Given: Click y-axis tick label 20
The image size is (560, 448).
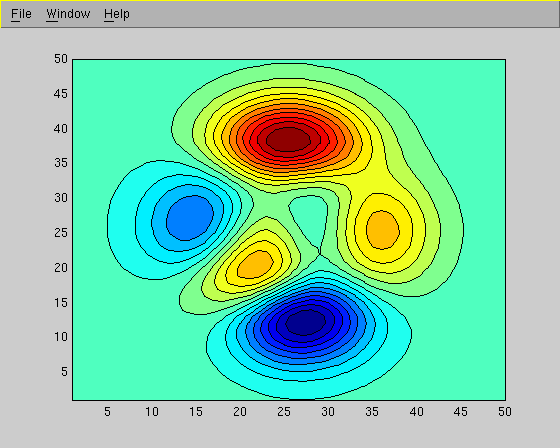Looking at the screenshot, I should [61, 267].
